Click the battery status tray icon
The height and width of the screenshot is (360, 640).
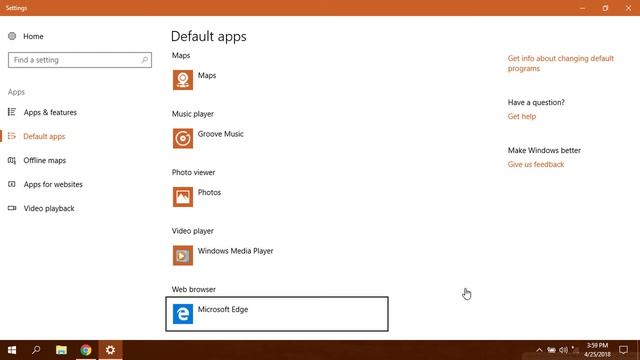tap(551, 350)
